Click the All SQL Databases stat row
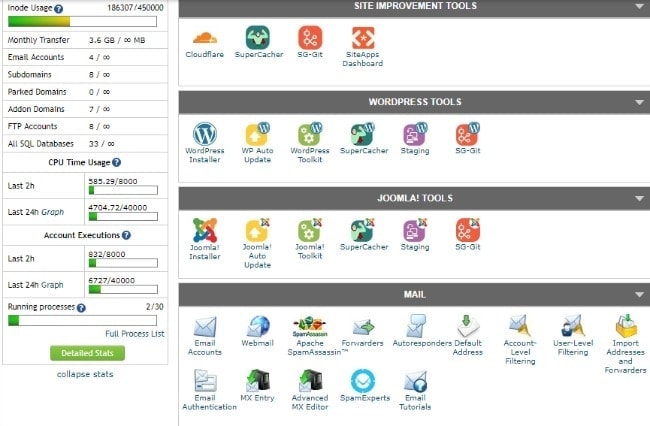This screenshot has width=650, height=426. click(x=85, y=144)
